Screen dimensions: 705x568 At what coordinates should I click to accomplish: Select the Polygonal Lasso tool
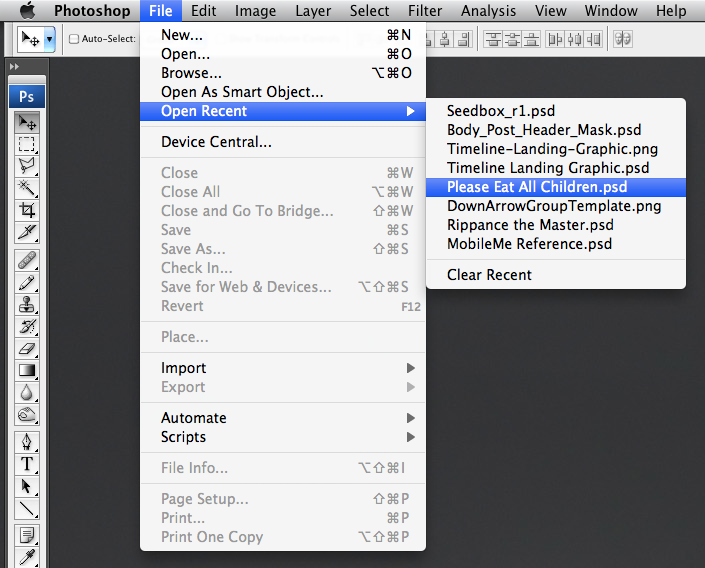(x=27, y=166)
